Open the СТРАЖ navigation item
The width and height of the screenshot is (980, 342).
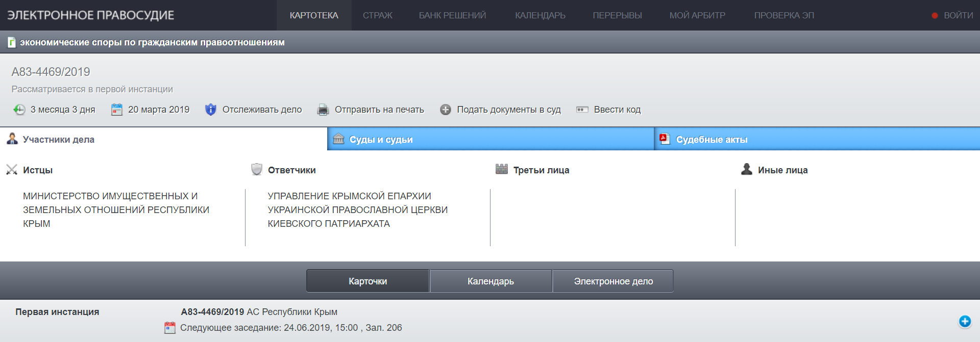click(378, 15)
